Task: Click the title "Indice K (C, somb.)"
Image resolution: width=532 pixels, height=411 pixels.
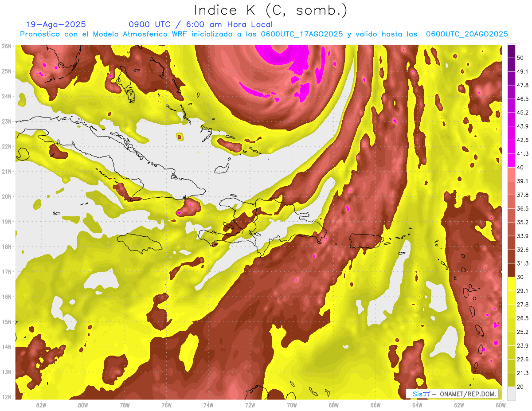Action: click(270, 10)
